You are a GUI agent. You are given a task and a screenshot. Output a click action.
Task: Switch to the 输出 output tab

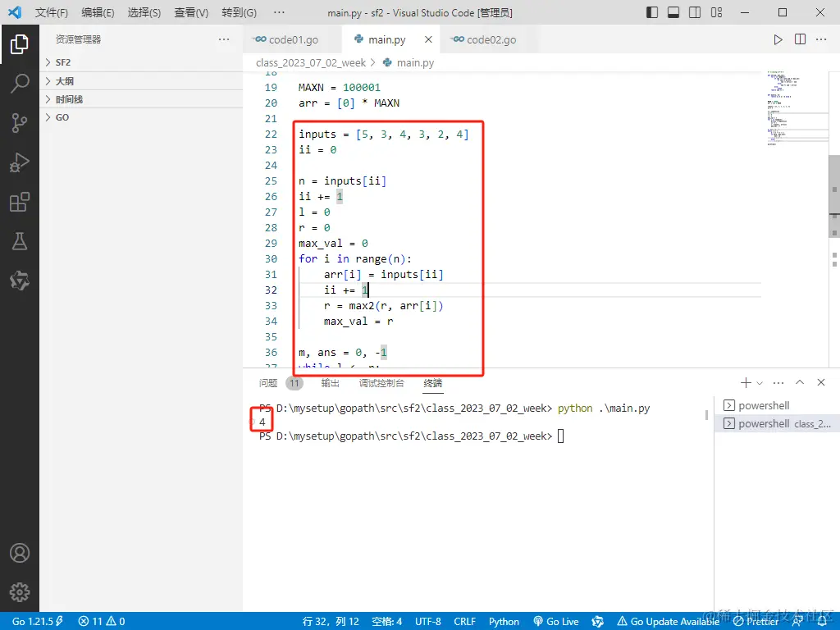(x=330, y=383)
